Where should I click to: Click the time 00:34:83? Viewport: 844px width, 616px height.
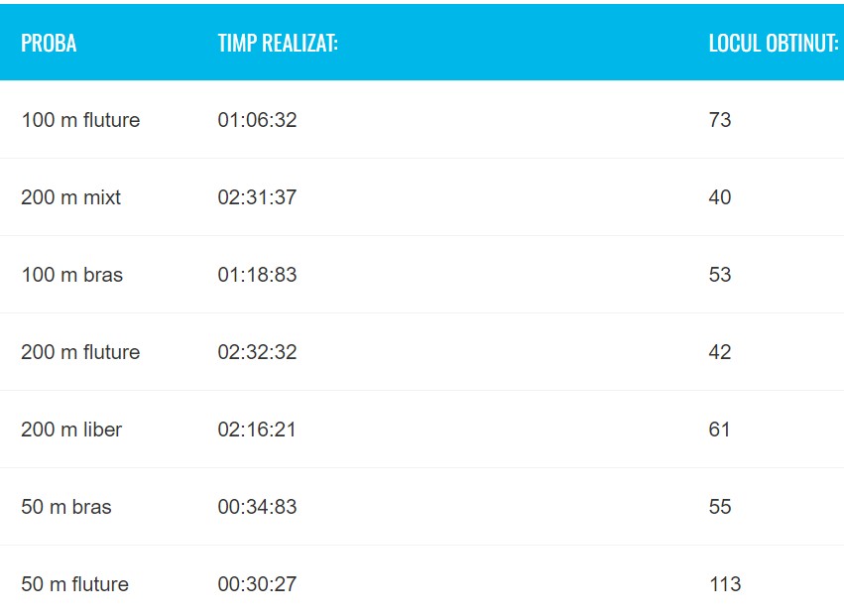[x=257, y=507]
